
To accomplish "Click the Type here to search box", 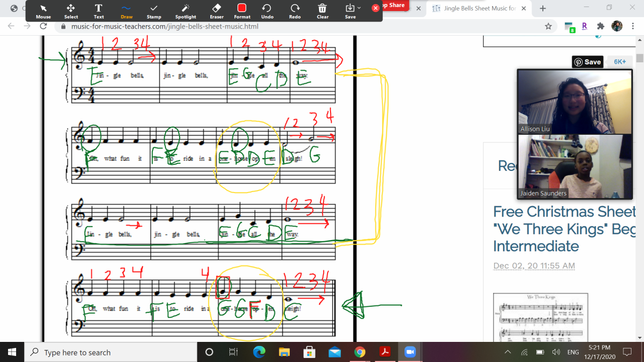I will coord(111,352).
